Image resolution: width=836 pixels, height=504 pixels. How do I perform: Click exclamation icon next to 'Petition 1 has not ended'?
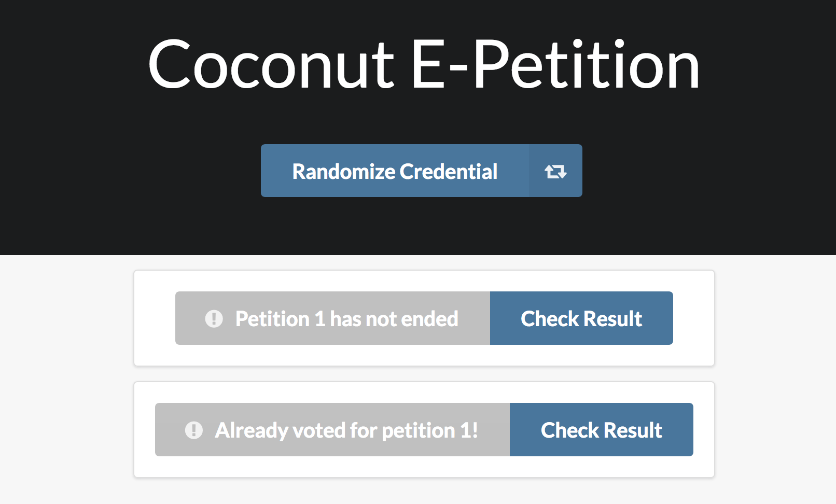(x=214, y=318)
